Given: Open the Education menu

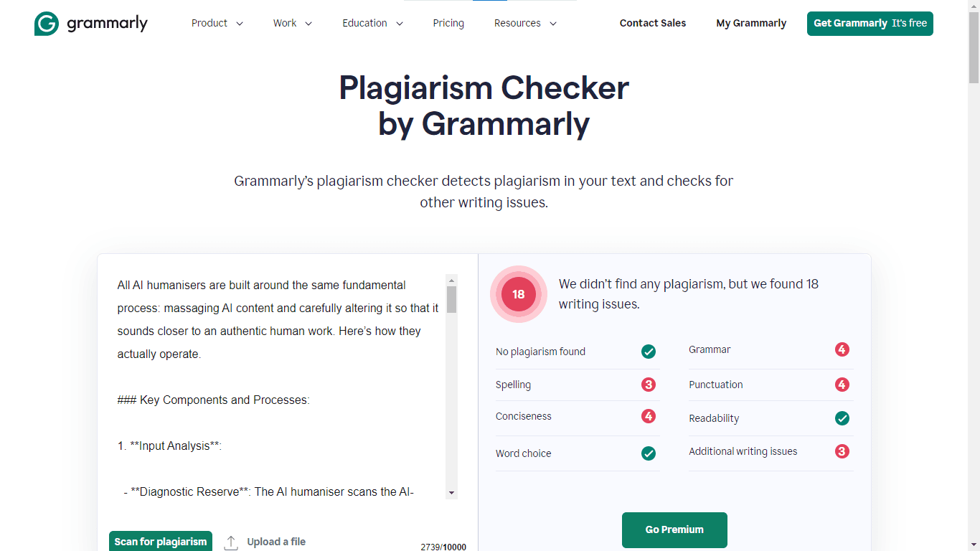Looking at the screenshot, I should [x=372, y=23].
